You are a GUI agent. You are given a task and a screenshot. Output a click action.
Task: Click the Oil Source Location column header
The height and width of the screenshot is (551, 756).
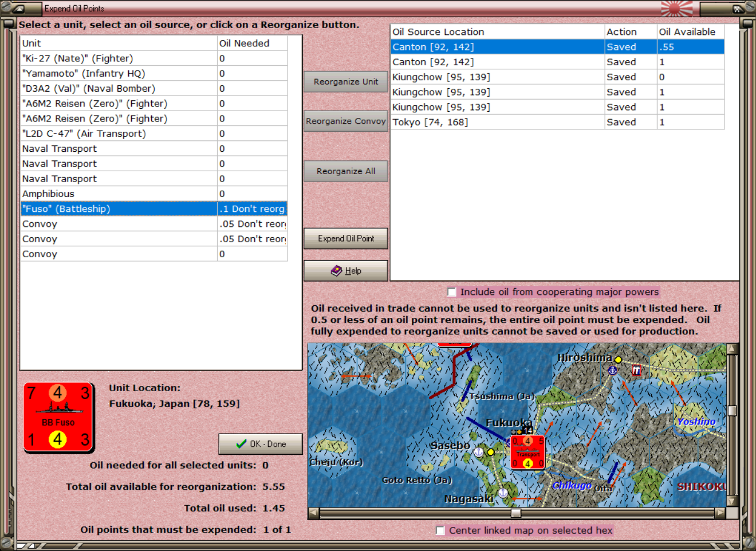point(498,32)
